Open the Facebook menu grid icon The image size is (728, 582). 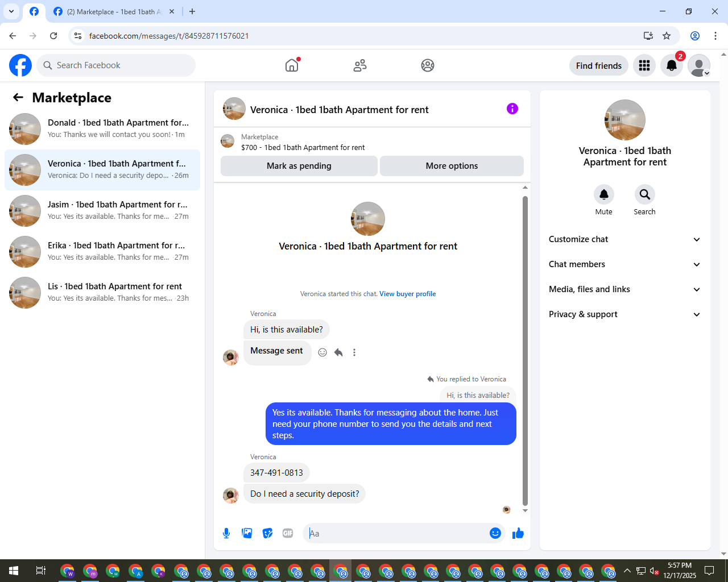click(644, 65)
